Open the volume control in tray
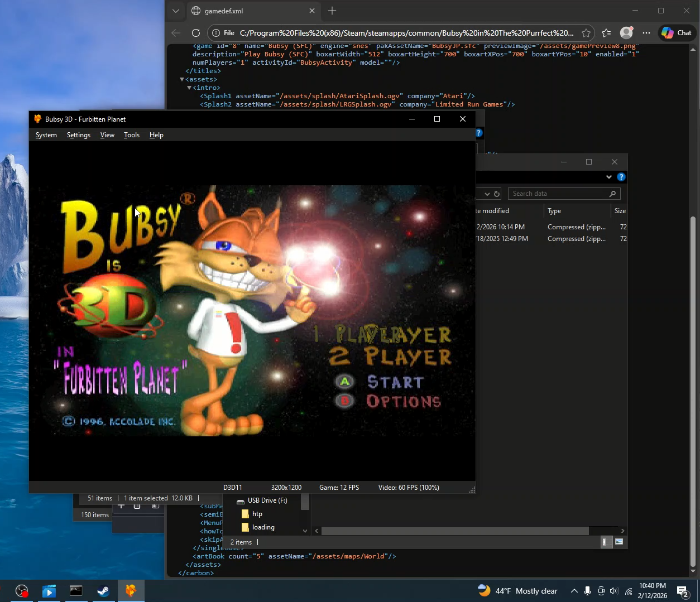This screenshot has height=602, width=700. click(x=615, y=591)
